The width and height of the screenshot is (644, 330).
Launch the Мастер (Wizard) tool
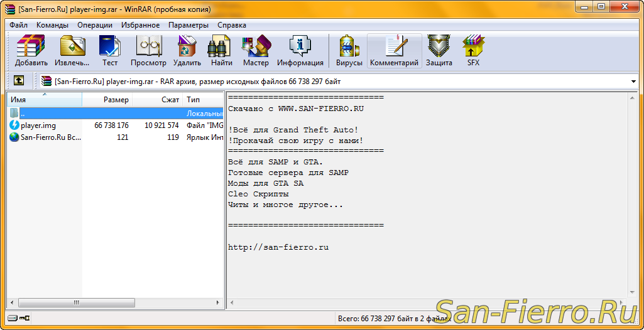click(x=256, y=50)
